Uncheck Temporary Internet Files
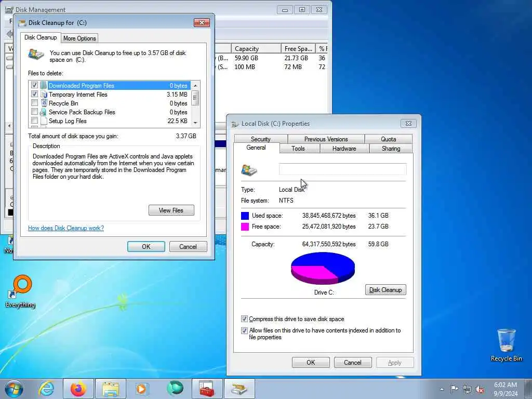The image size is (532, 399). coord(34,94)
